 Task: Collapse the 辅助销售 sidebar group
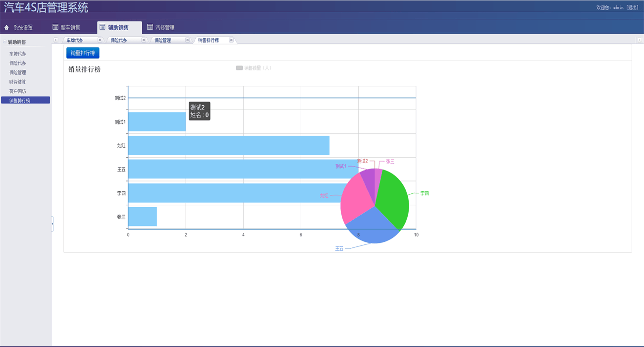[4, 42]
